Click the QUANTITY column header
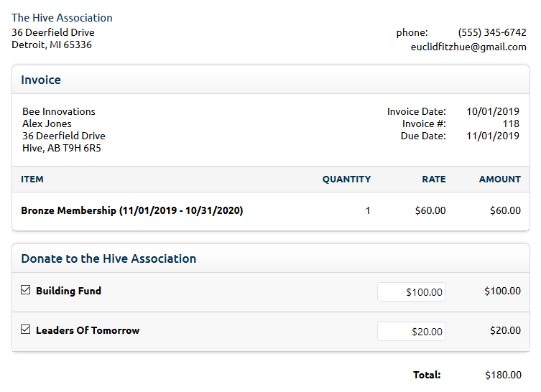Viewport: 541px width, 392px height. [x=346, y=179]
